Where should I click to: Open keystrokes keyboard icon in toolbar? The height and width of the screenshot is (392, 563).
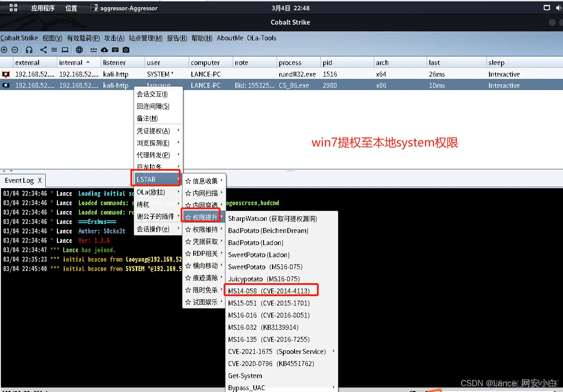[x=115, y=50]
